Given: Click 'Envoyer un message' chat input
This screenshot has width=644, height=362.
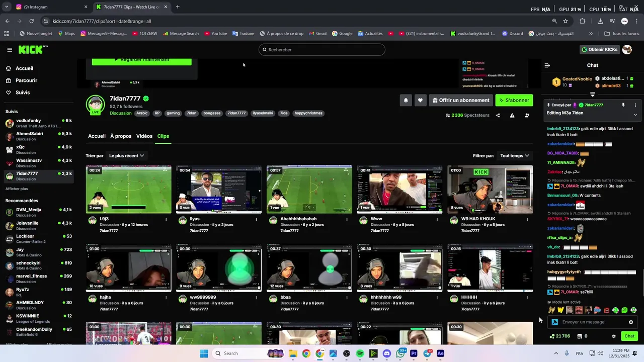Looking at the screenshot, I should point(593,322).
